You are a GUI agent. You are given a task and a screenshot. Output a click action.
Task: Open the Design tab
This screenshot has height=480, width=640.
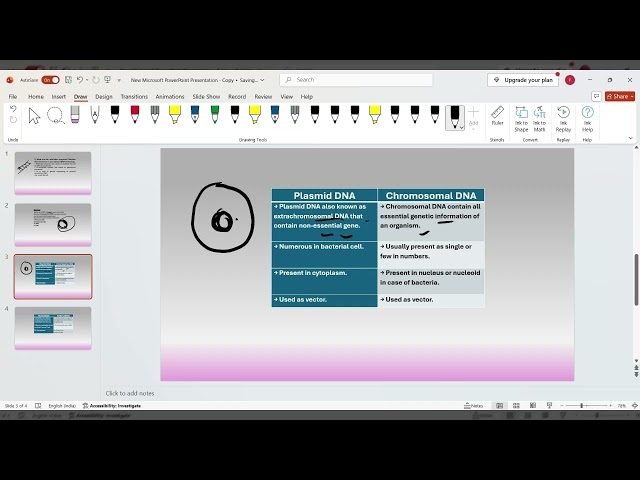click(104, 97)
